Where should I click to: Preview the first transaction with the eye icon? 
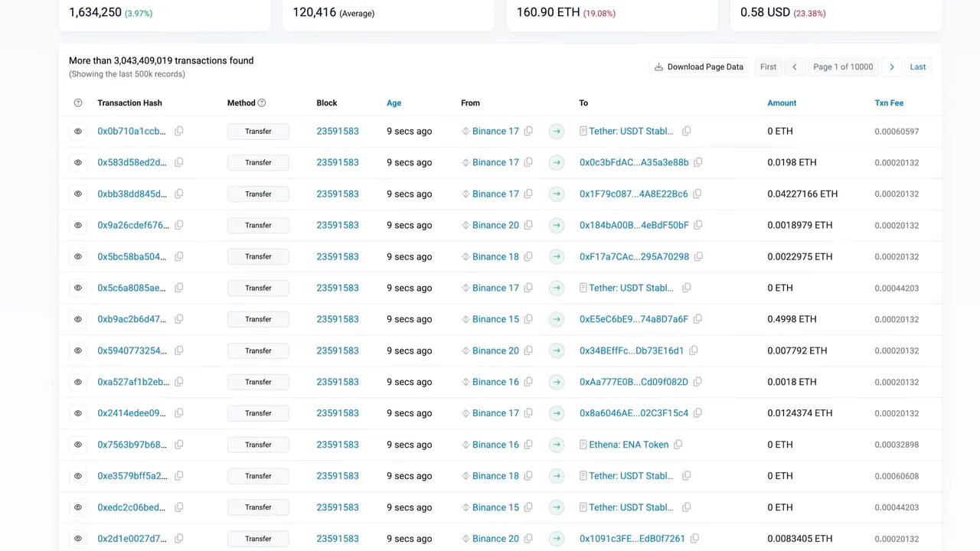[x=77, y=131]
